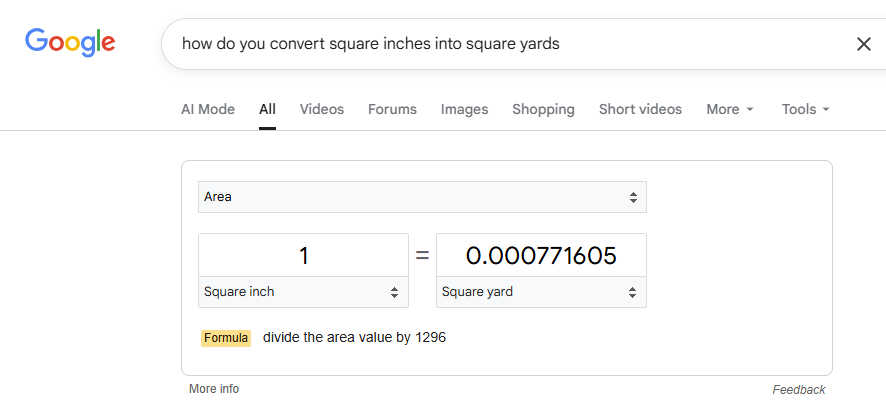The width and height of the screenshot is (886, 411).
Task: Click the input value field showing 1
Action: [303, 256]
